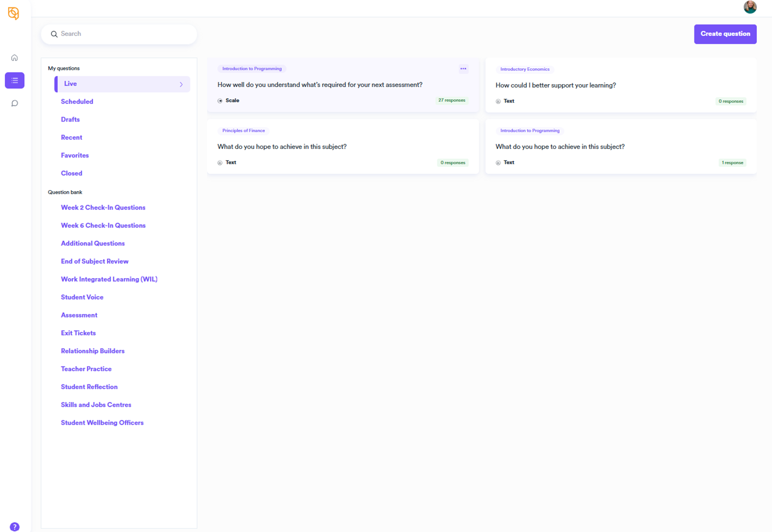Click the orange app logo

pyautogui.click(x=14, y=13)
